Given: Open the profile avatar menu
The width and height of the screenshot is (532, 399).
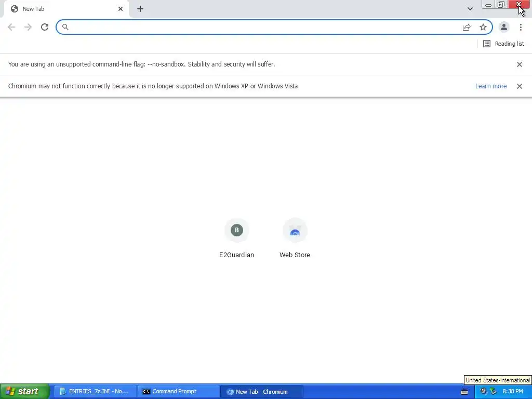Looking at the screenshot, I should (504, 27).
